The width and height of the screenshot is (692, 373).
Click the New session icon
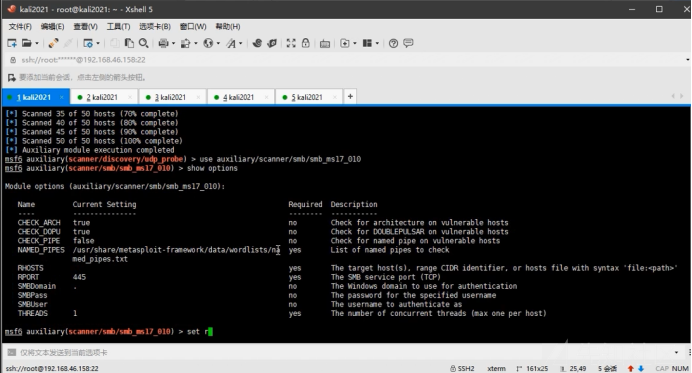[12, 43]
